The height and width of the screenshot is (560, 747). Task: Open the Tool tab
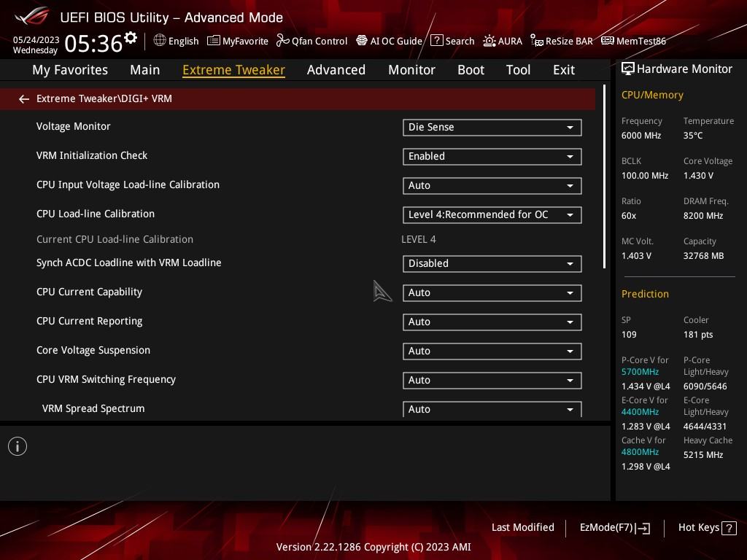[519, 69]
